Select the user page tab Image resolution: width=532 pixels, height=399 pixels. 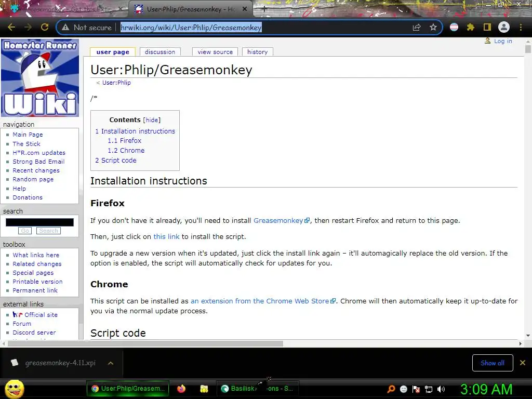(113, 52)
